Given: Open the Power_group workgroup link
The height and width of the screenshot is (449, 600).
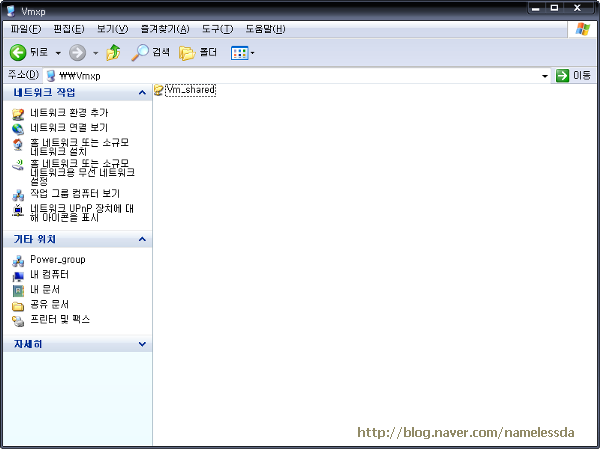Looking at the screenshot, I should click(x=58, y=260).
